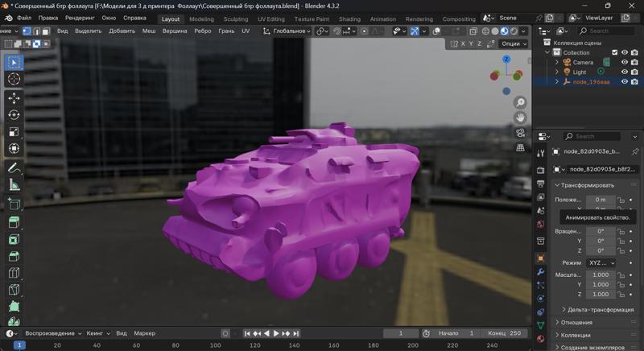The height and width of the screenshot is (351, 644).
Task: Collapse the Collection tree
Action: (x=547, y=52)
